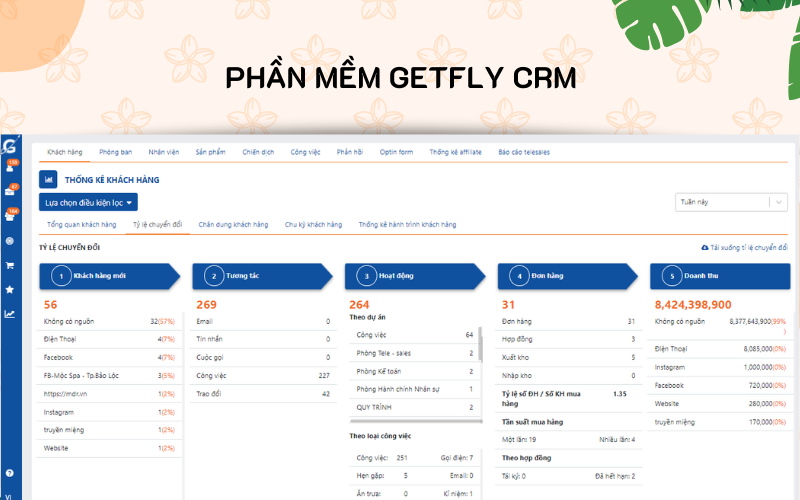Click the VI language label in sidebar
800x500 pixels.
8,497
